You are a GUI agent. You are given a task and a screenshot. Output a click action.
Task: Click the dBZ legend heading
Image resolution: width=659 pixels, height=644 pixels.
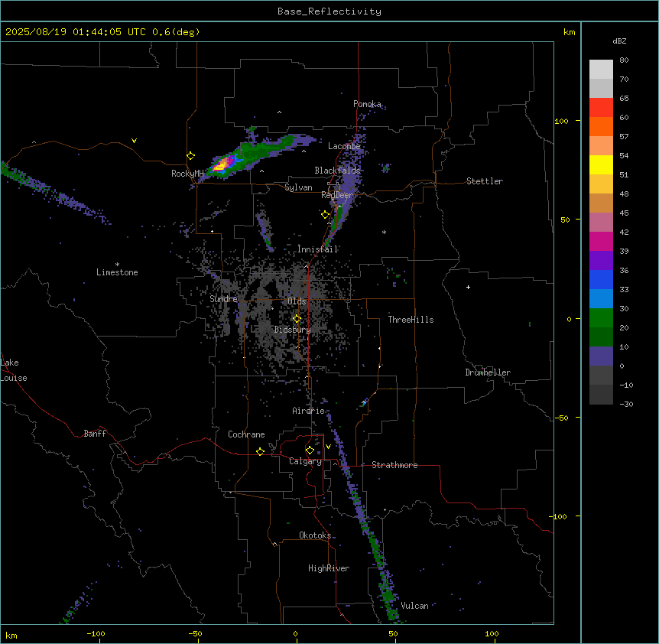pos(619,41)
